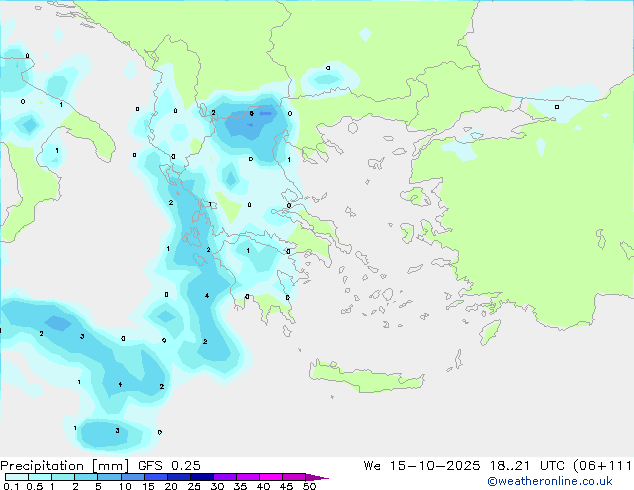Open the weatheronline.co.uk copyright link
The height and width of the screenshot is (490, 634).
coord(549,481)
